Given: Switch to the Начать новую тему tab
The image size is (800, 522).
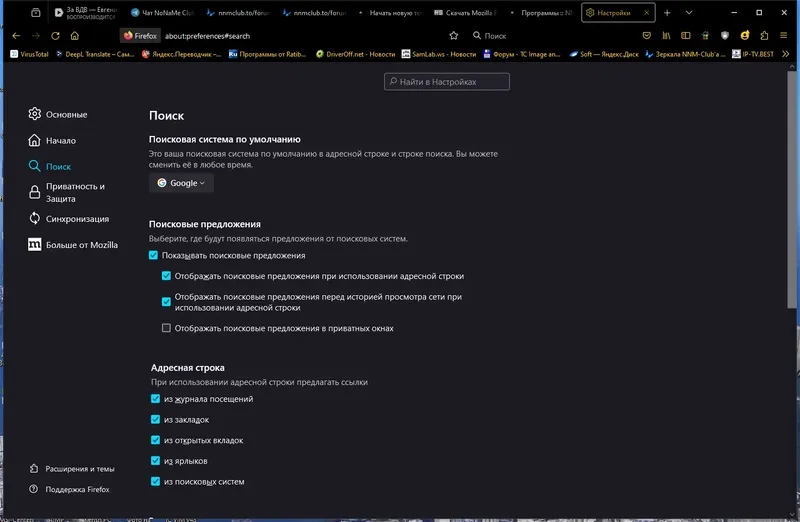Looking at the screenshot, I should tap(390, 13).
